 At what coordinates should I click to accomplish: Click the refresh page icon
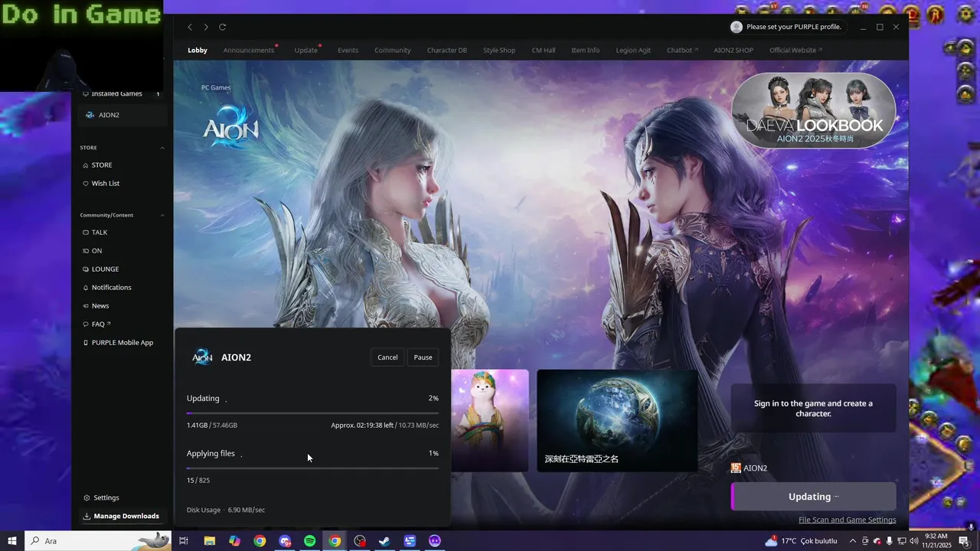coord(223,27)
